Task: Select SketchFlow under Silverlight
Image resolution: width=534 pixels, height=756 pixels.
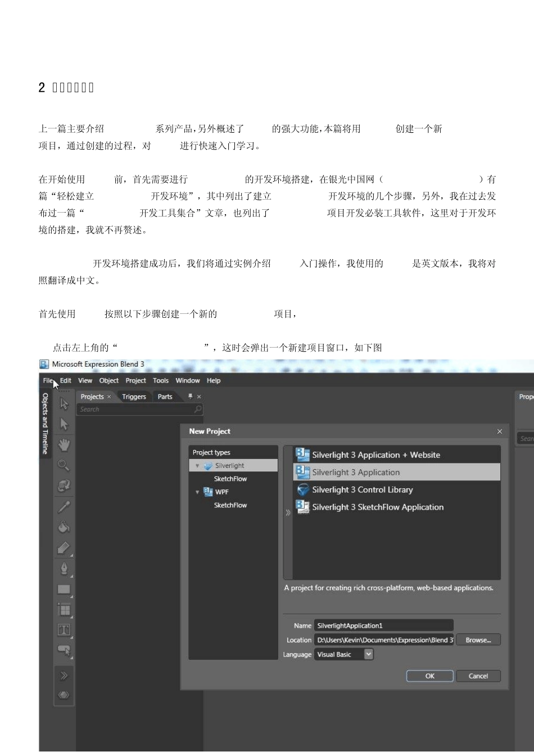Action: point(230,479)
